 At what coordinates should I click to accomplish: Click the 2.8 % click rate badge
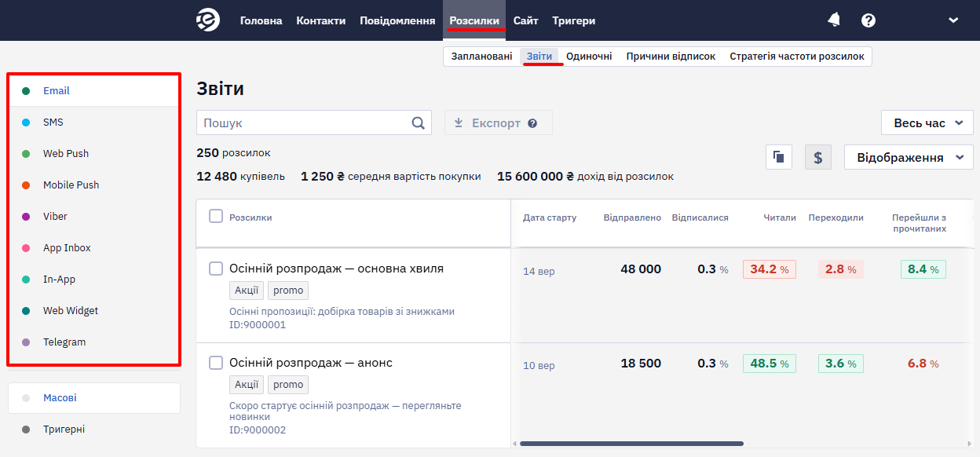click(x=841, y=269)
